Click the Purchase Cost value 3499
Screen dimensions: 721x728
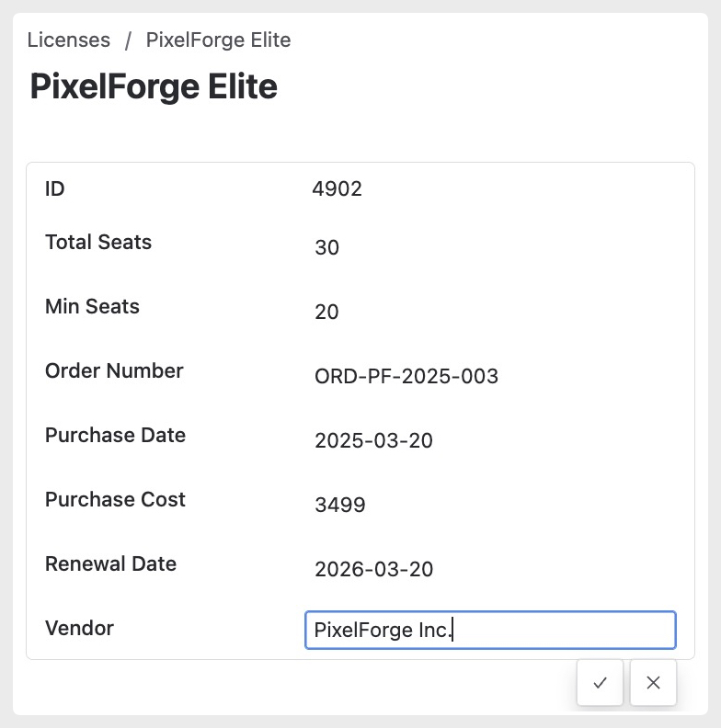[x=340, y=505]
